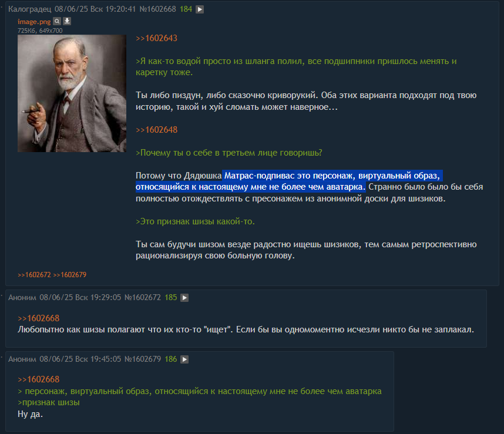Click the Аноним name in post 185
The height and width of the screenshot is (434, 504).
[22, 298]
